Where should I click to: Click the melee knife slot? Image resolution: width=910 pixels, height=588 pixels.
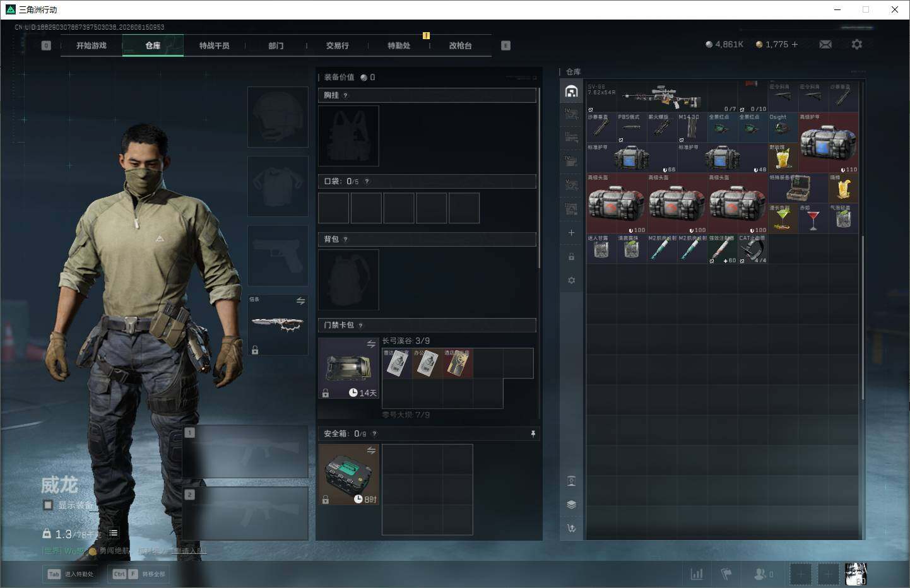tap(278, 324)
